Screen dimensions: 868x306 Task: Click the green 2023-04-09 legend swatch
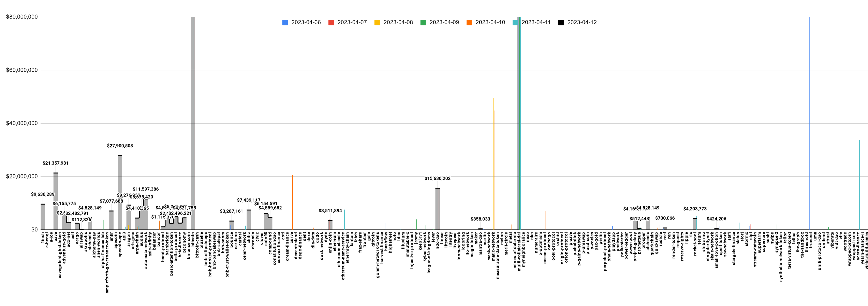pyautogui.click(x=423, y=22)
